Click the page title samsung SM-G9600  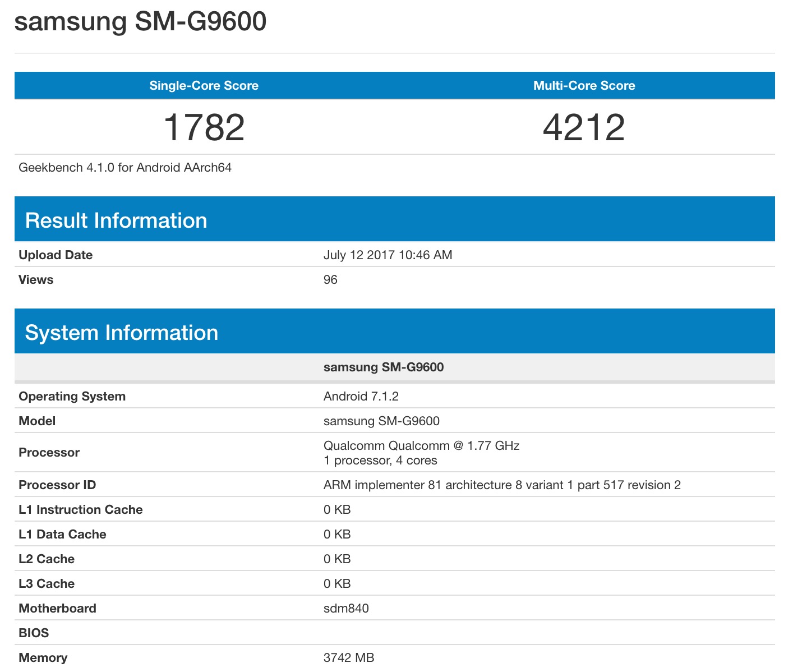(x=140, y=22)
